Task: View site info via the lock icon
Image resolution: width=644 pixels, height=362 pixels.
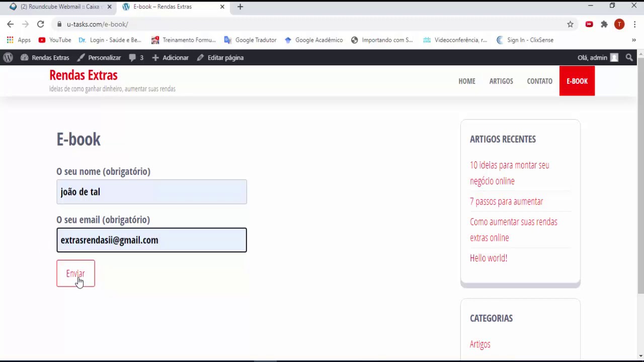Action: [x=59, y=24]
